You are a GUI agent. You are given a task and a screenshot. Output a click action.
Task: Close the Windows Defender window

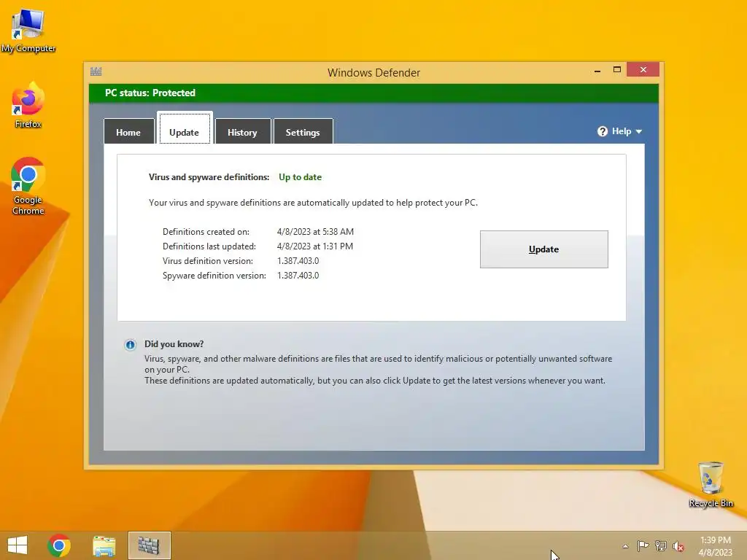(x=643, y=69)
